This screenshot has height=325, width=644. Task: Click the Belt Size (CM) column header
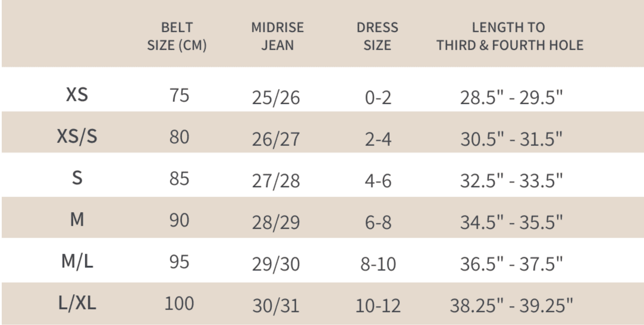177,36
